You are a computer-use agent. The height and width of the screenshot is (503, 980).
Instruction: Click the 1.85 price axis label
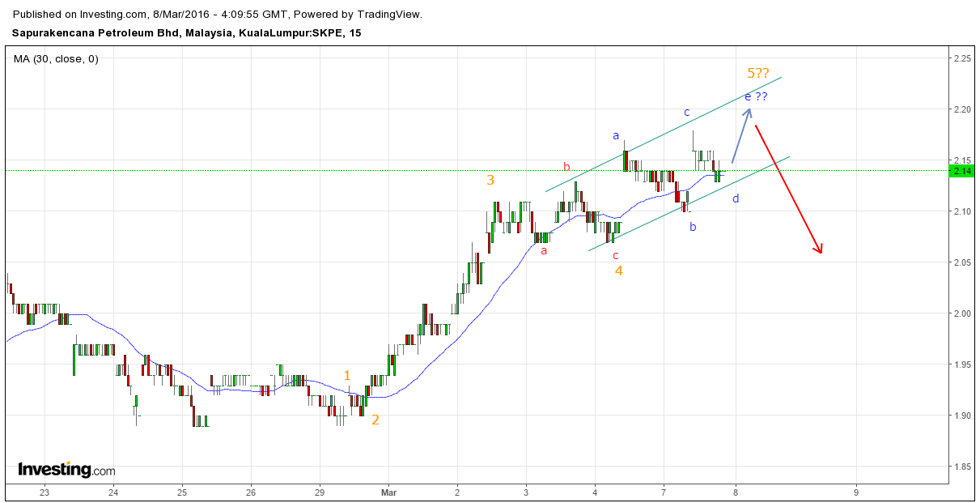click(x=962, y=467)
